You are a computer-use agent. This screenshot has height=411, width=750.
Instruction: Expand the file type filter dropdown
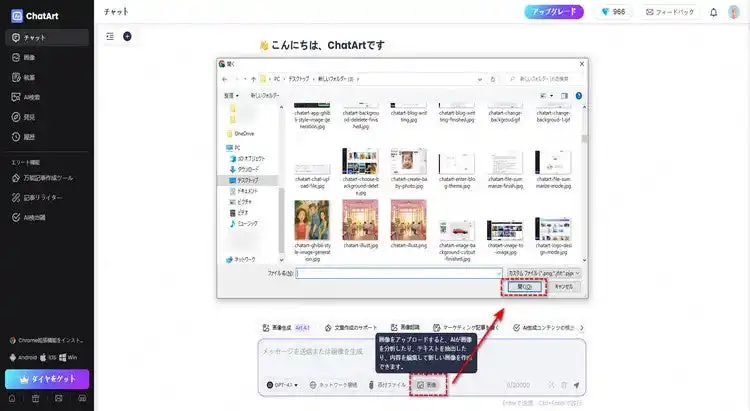coord(543,271)
